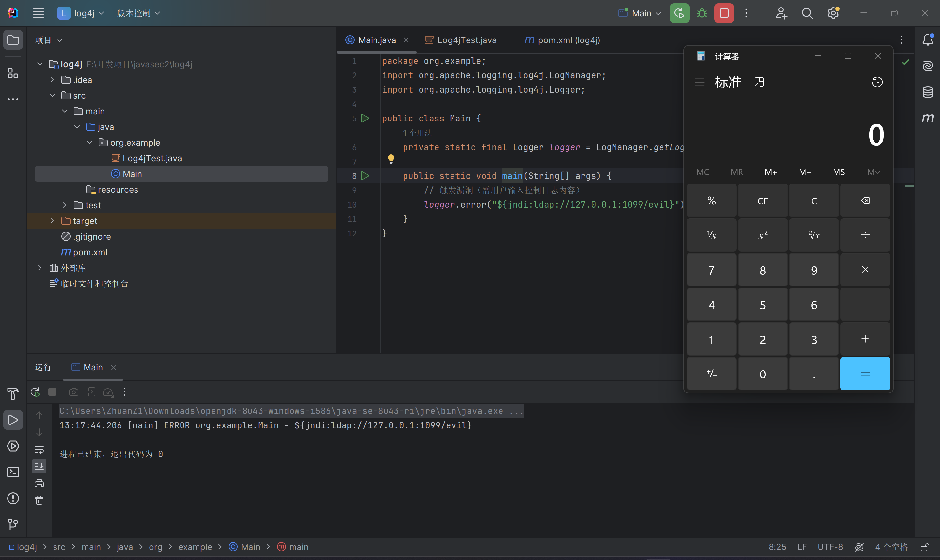
Task: Switch to the Log4jTest.java editor tab
Action: point(461,40)
